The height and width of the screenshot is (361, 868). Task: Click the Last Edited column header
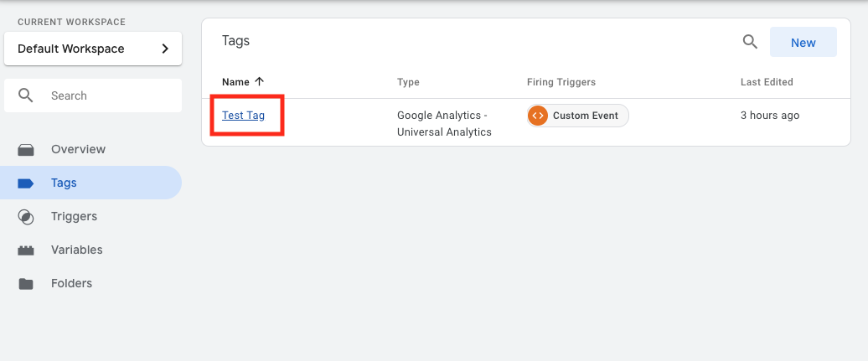767,82
